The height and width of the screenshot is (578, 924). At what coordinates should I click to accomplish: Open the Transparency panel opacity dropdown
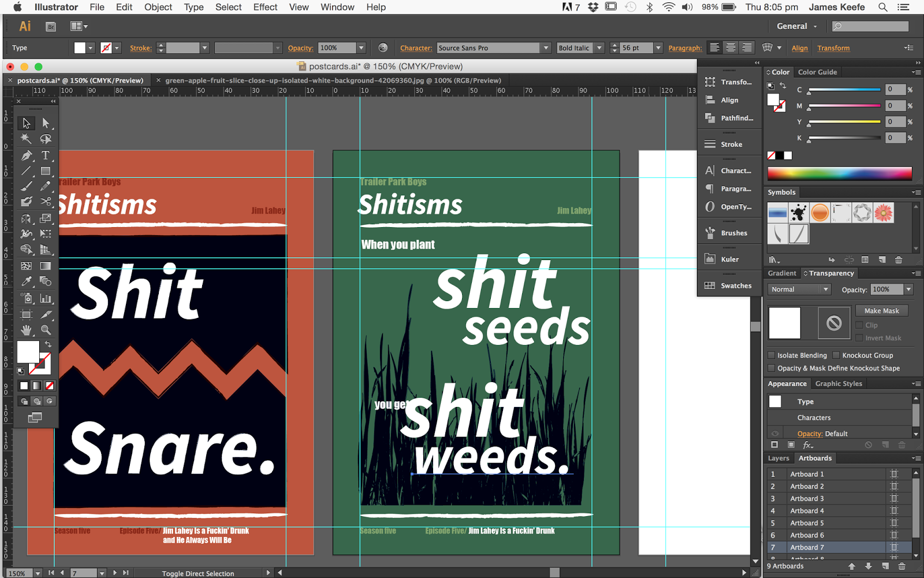tap(908, 290)
